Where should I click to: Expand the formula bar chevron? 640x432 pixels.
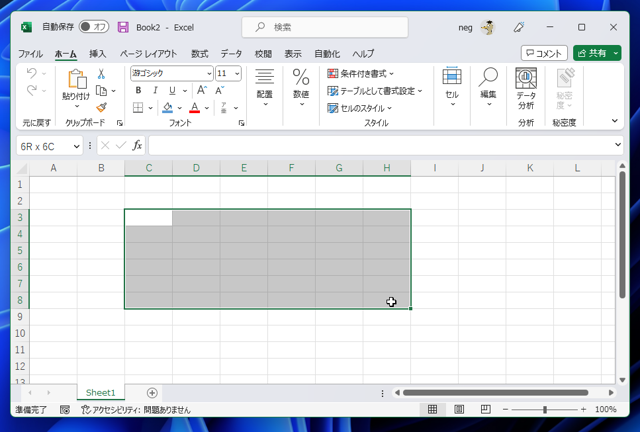(x=618, y=145)
